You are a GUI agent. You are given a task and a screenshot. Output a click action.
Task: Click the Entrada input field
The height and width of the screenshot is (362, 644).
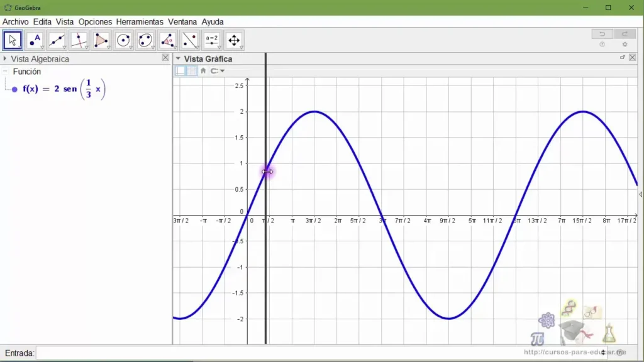[x=314, y=353]
